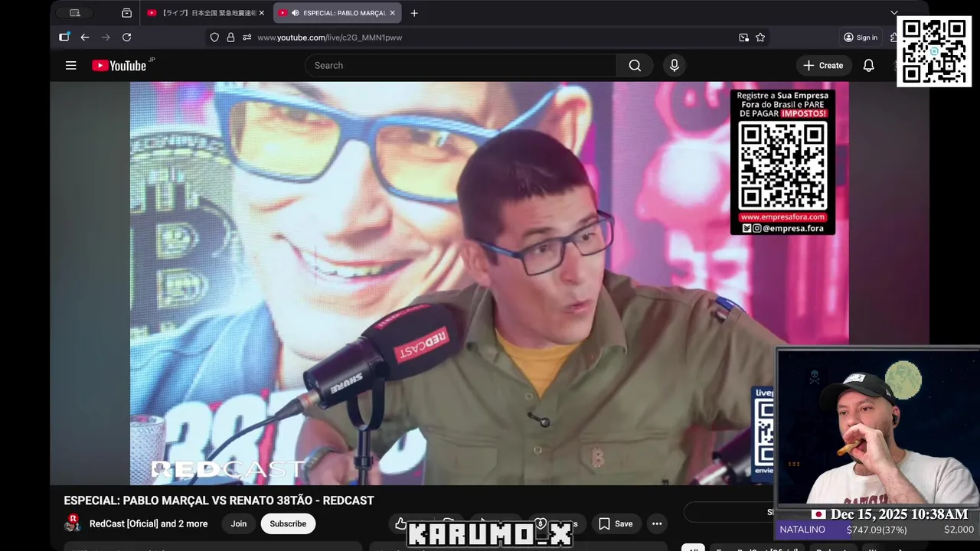Screen dimensions: 980x551
Task: Click the browser back arrow
Action: click(85, 37)
